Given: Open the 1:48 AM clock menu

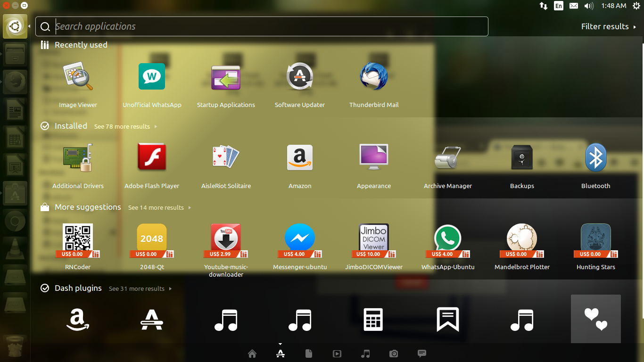Looking at the screenshot, I should (x=614, y=6).
